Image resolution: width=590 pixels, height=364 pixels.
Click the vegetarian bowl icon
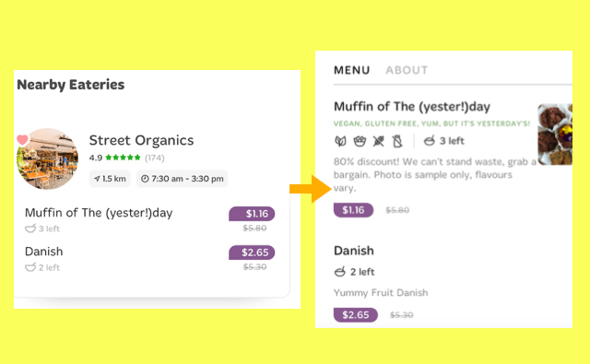coord(360,141)
